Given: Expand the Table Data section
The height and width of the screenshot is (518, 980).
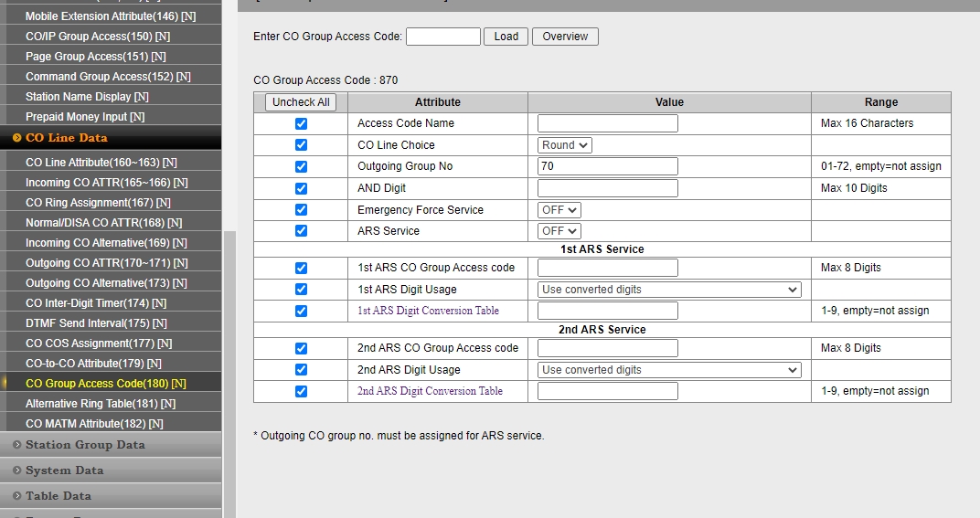Looking at the screenshot, I should click(58, 496).
